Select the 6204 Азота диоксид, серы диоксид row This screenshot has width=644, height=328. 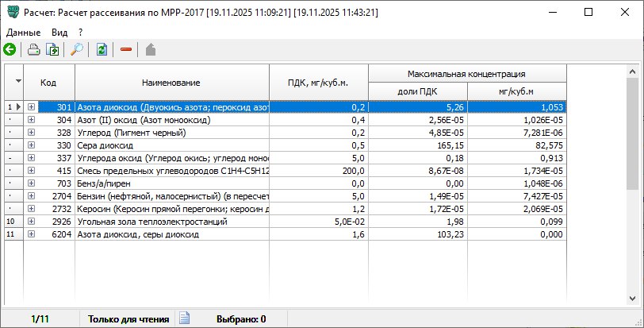tap(174, 234)
